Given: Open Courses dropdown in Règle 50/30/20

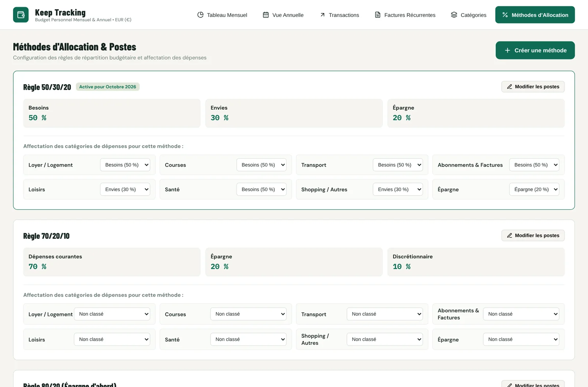Looking at the screenshot, I should [261, 165].
